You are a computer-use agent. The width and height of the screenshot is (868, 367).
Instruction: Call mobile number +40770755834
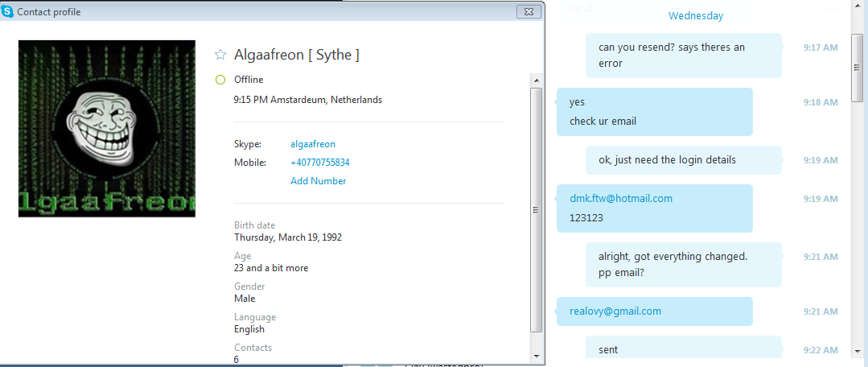pos(320,163)
